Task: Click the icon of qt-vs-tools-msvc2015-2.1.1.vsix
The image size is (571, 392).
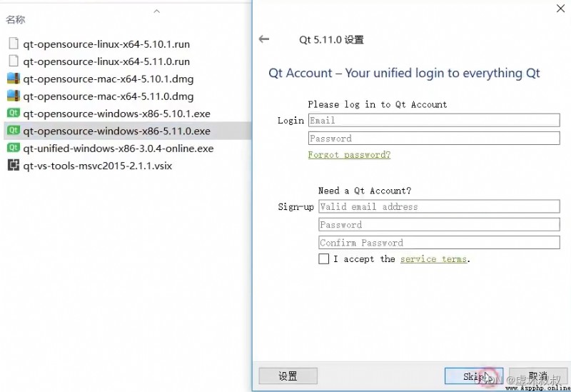Action: coord(14,166)
